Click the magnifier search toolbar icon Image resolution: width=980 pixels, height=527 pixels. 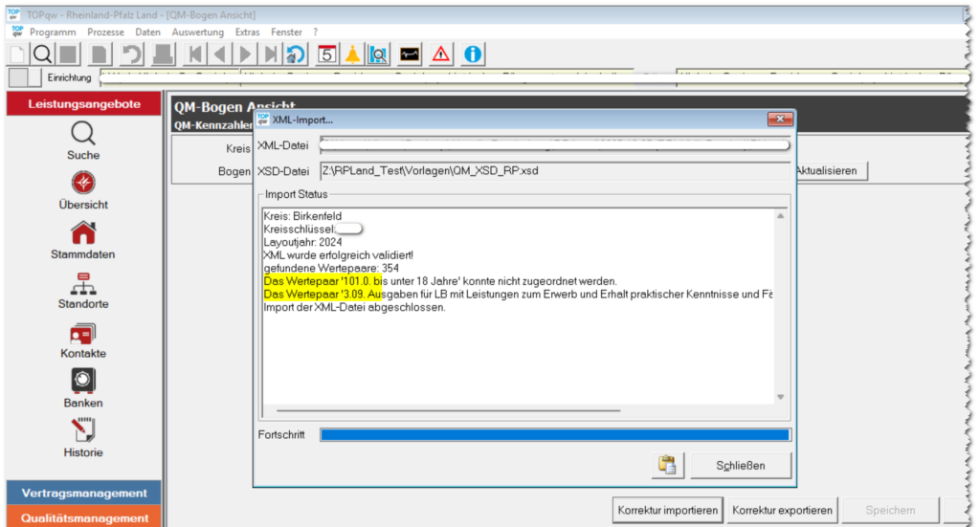click(x=43, y=55)
